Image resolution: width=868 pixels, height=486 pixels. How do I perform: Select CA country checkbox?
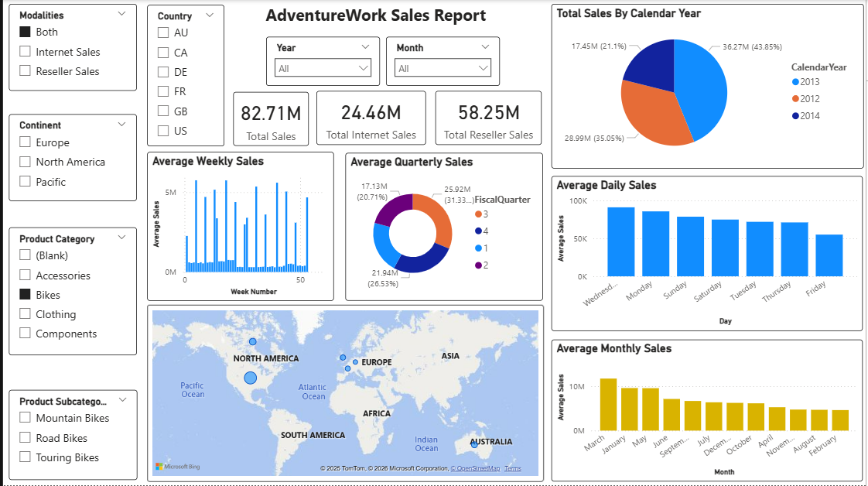(x=163, y=53)
